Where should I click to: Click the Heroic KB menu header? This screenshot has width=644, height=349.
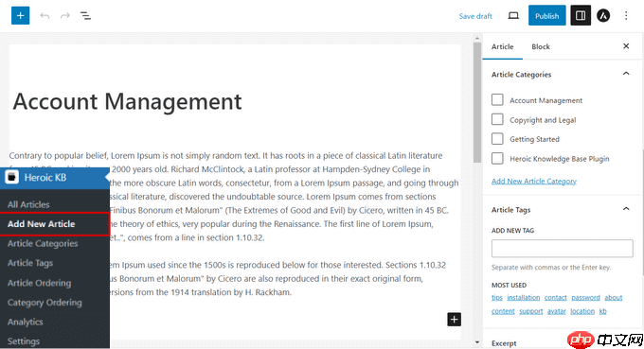[x=55, y=178]
